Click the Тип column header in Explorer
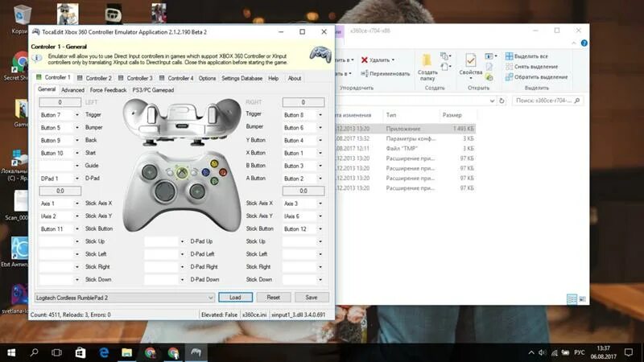The height and width of the screenshot is (362, 644). tap(411, 115)
